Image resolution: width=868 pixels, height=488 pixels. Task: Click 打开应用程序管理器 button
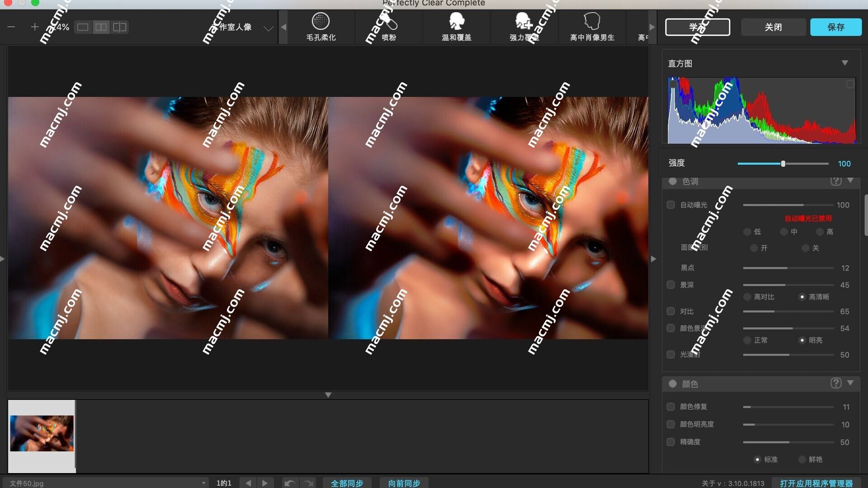(x=816, y=483)
